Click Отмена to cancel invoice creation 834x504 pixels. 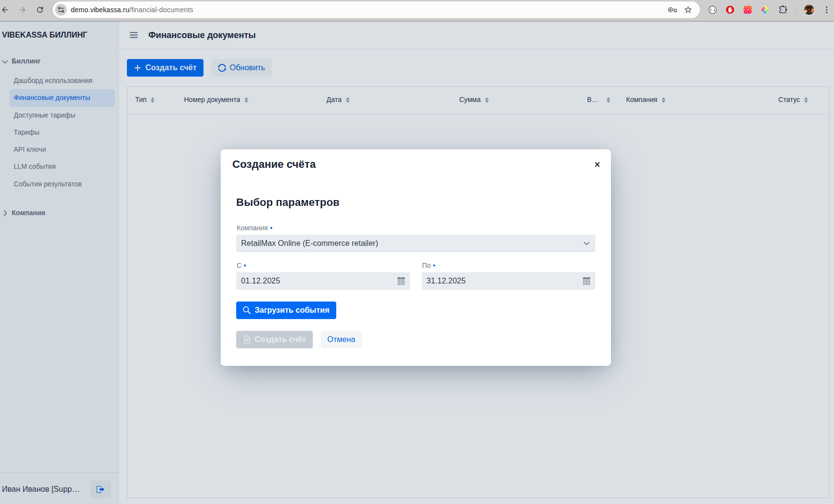click(341, 340)
